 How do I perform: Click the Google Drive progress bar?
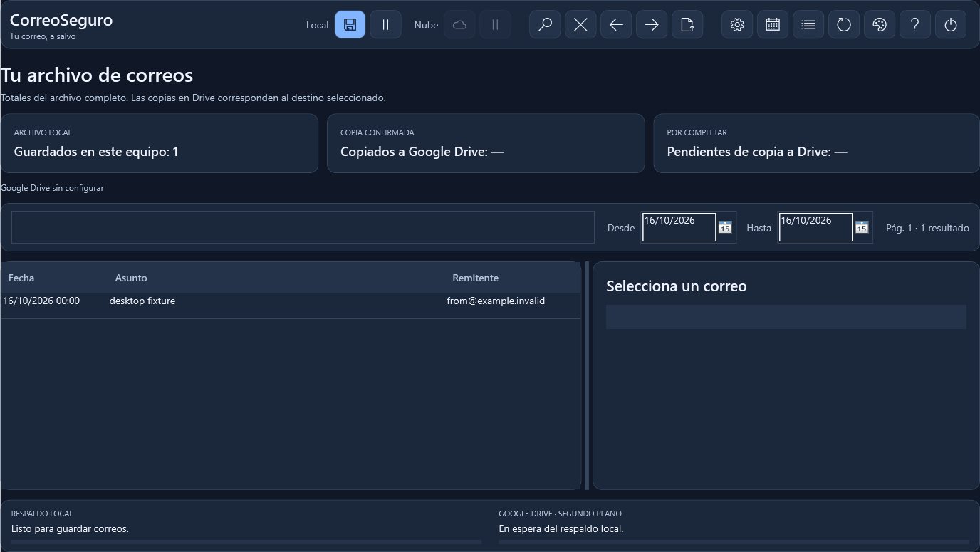coord(734,542)
